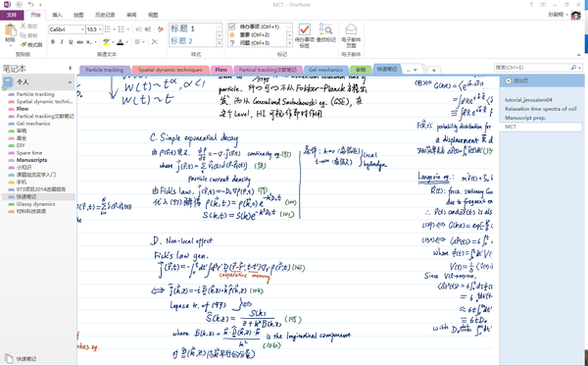
Task: Click the yellow text highlight color button
Action: click(x=107, y=42)
